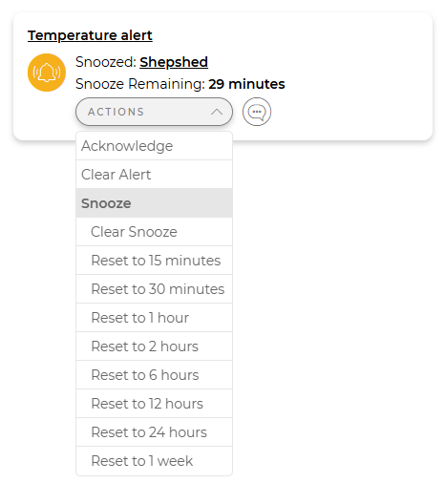
Task: Select Acknowledge from the actions menu
Action: click(154, 146)
